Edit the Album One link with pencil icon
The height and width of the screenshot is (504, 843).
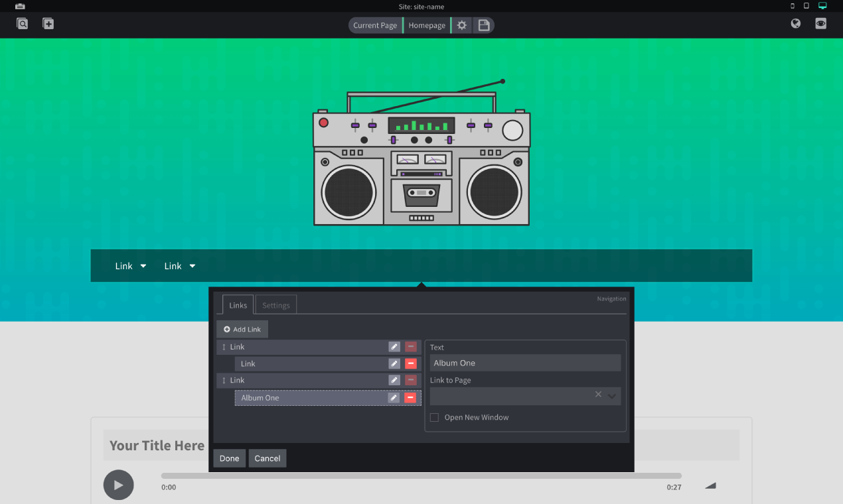394,398
